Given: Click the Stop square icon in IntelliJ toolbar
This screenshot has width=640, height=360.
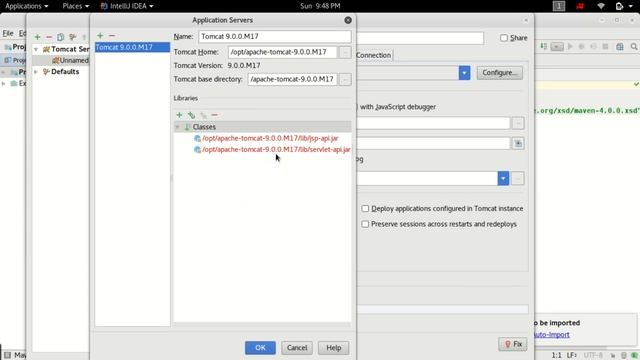Looking at the screenshot, I should pyautogui.click(x=606, y=47).
